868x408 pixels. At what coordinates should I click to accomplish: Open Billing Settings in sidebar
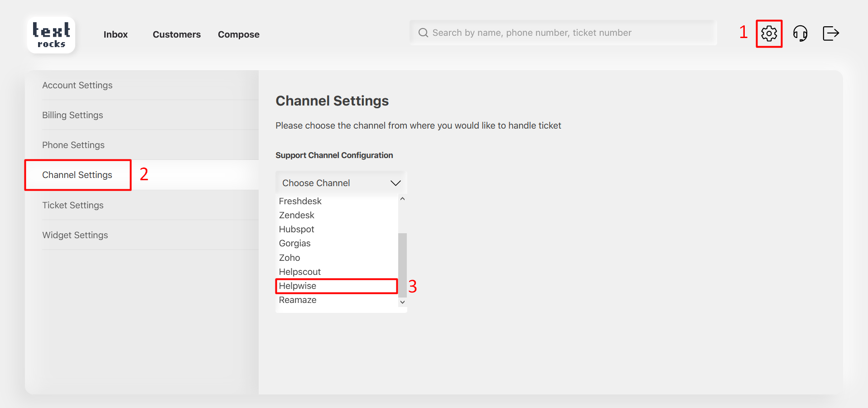(x=72, y=115)
